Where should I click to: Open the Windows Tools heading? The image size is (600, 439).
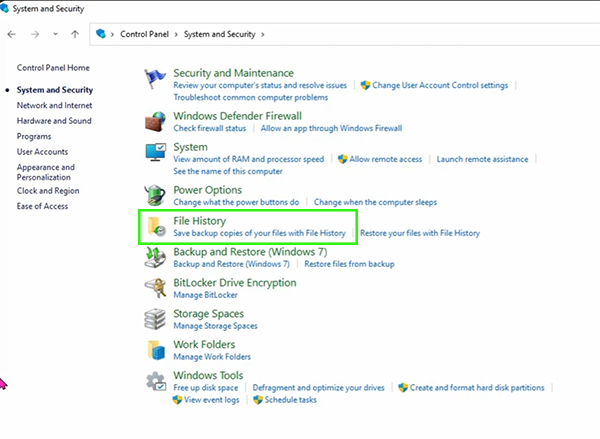click(208, 375)
